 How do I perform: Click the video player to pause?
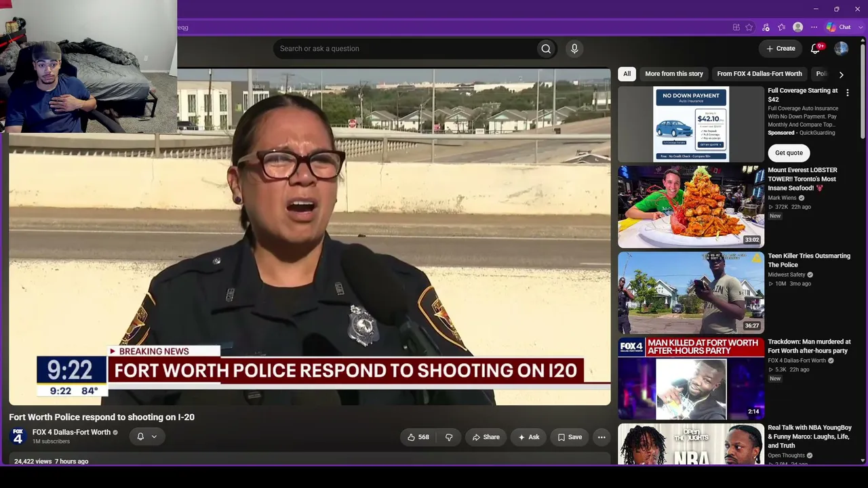[310, 237]
